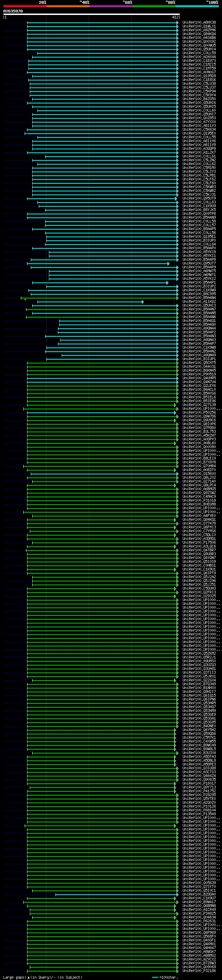Select the UniRef100_Q4N7U4 label

coord(199,382)
